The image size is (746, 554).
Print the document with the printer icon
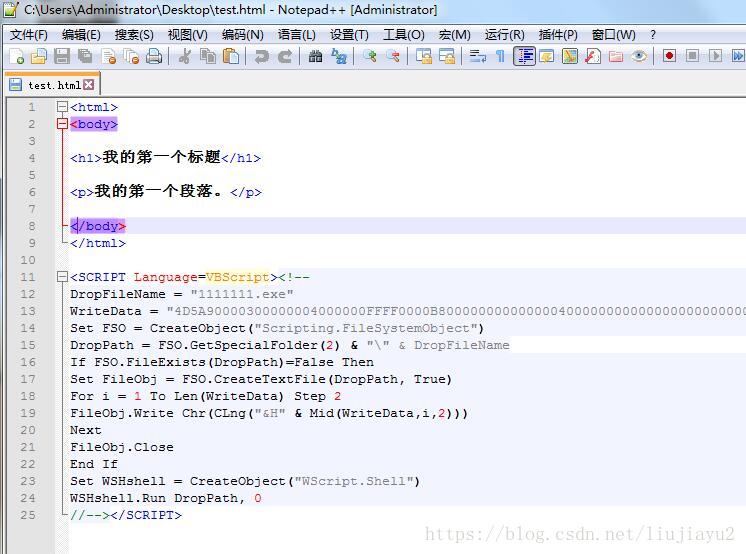(x=154, y=56)
